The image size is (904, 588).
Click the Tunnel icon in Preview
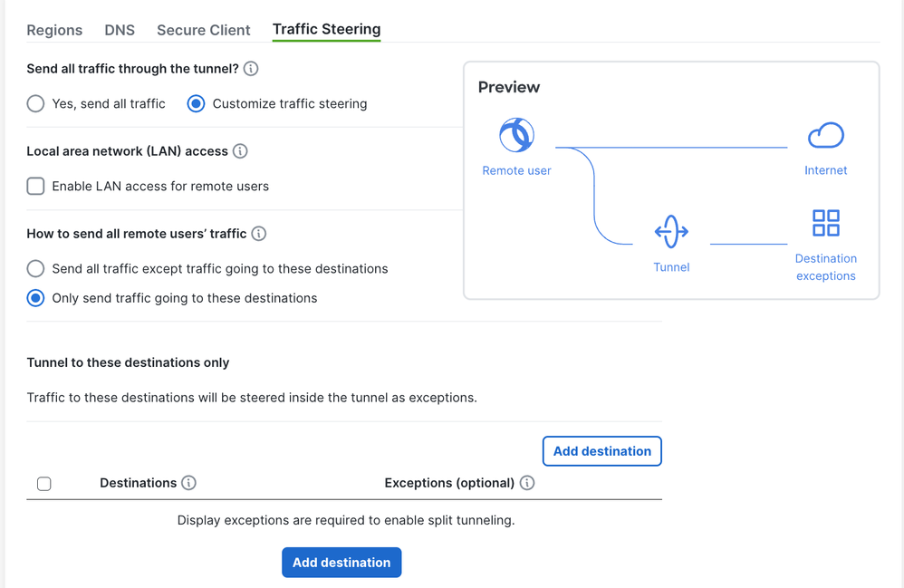point(671,232)
